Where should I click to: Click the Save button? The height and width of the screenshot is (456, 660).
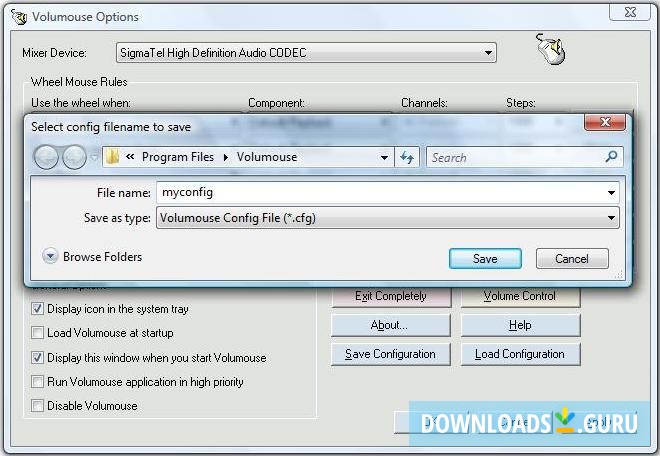[x=485, y=259]
